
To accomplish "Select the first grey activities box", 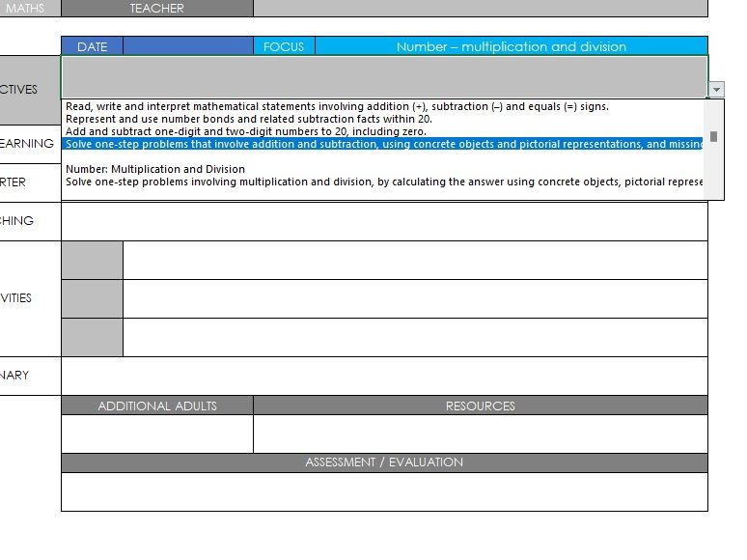I will pyautogui.click(x=93, y=260).
